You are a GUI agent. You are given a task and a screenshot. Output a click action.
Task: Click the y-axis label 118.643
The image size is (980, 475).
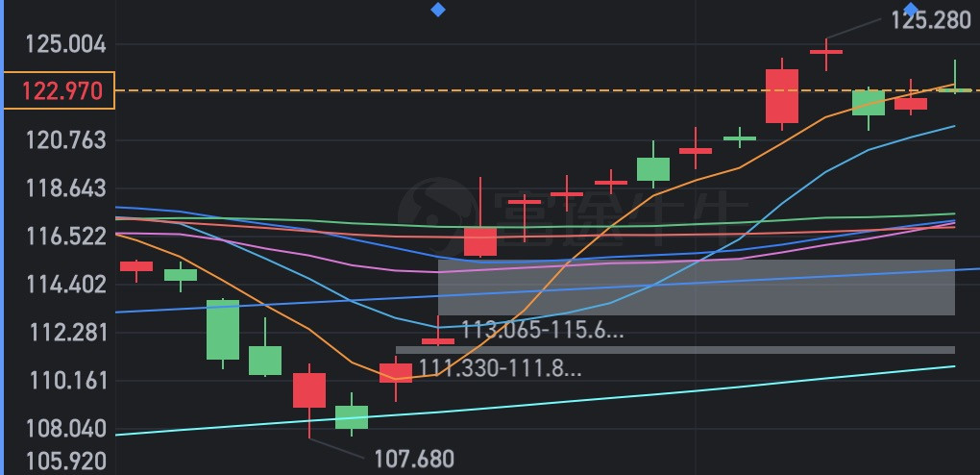(65, 189)
